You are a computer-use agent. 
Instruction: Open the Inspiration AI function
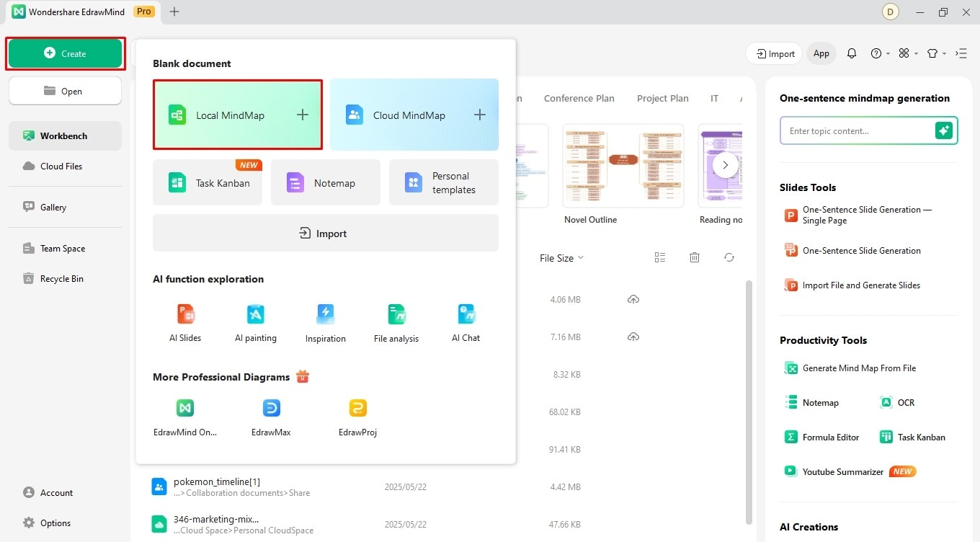326,323
